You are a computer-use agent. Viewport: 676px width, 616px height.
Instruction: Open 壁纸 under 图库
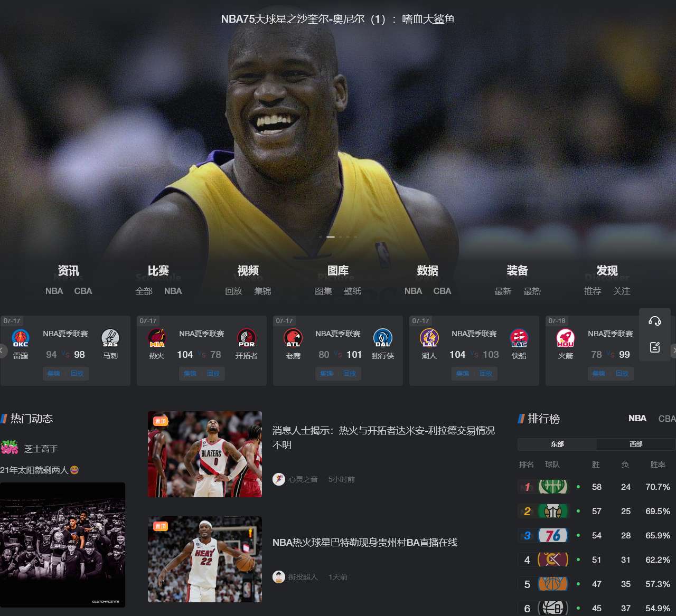tap(352, 291)
